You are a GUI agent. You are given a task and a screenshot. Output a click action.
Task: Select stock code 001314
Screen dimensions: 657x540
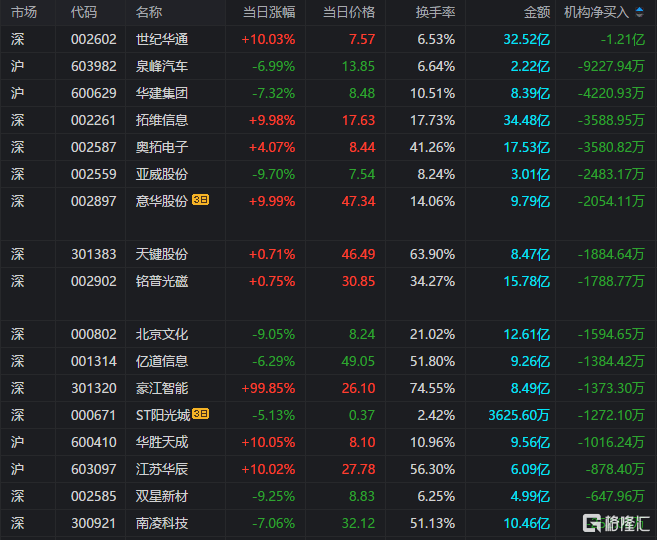click(93, 361)
